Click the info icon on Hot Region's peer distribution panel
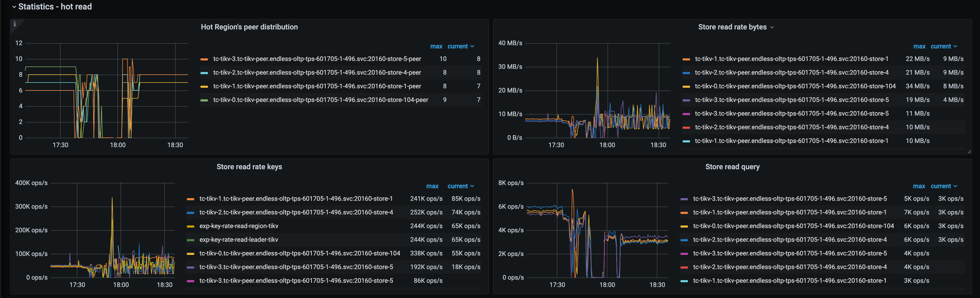Viewport: 980px width, 298px height. point(15,24)
